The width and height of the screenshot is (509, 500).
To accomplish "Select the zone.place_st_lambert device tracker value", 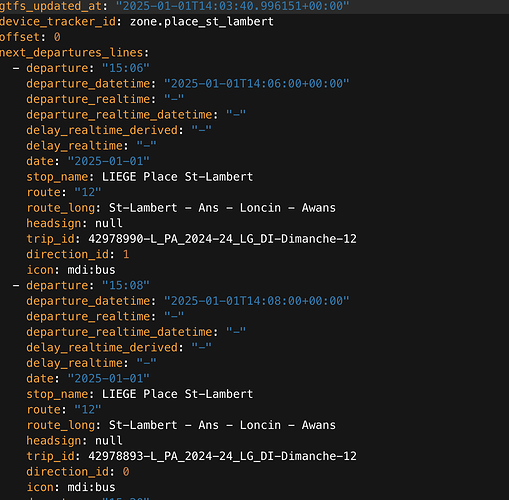I will (x=202, y=22).
